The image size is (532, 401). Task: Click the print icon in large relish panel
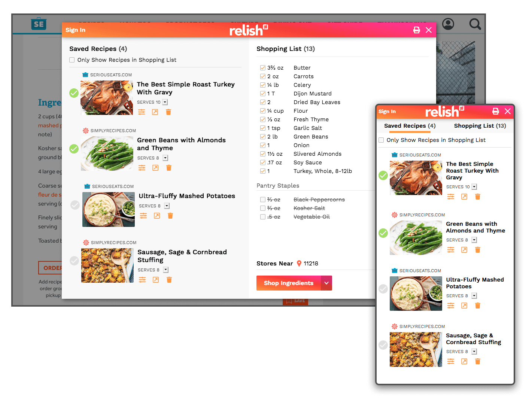(416, 30)
